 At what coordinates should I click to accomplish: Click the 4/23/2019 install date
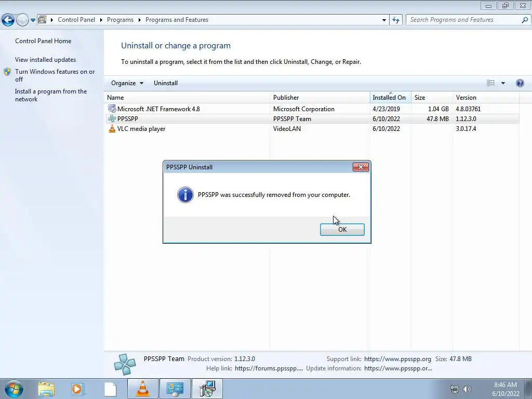tap(386, 109)
